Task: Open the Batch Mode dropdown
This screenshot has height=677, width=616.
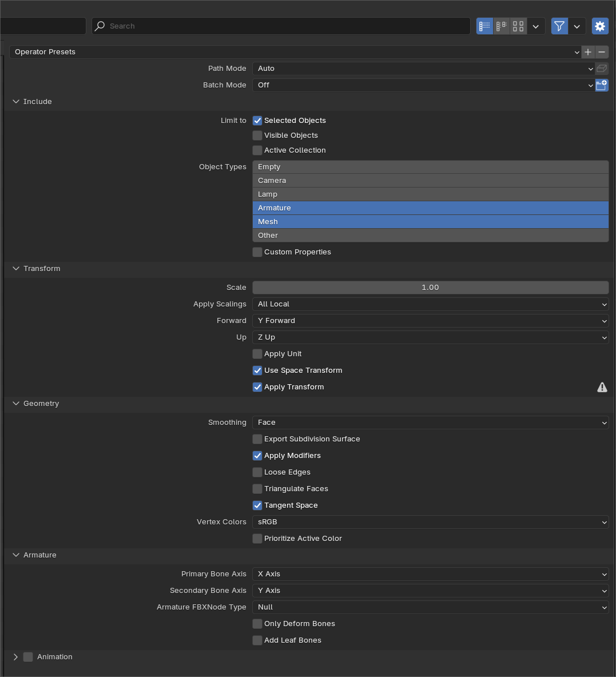Action: point(423,85)
